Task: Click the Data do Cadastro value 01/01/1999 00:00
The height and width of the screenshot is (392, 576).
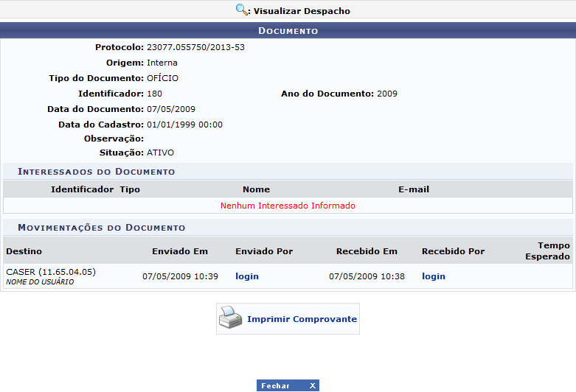Action: (185, 125)
